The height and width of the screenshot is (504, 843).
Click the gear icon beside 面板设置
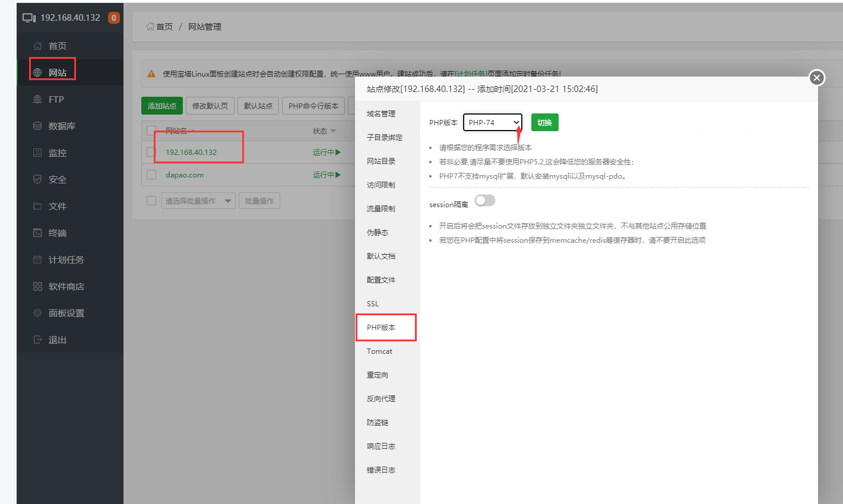tap(37, 313)
